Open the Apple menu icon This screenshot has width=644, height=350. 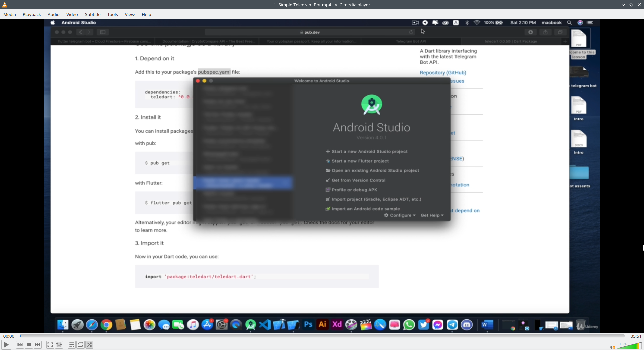point(53,23)
